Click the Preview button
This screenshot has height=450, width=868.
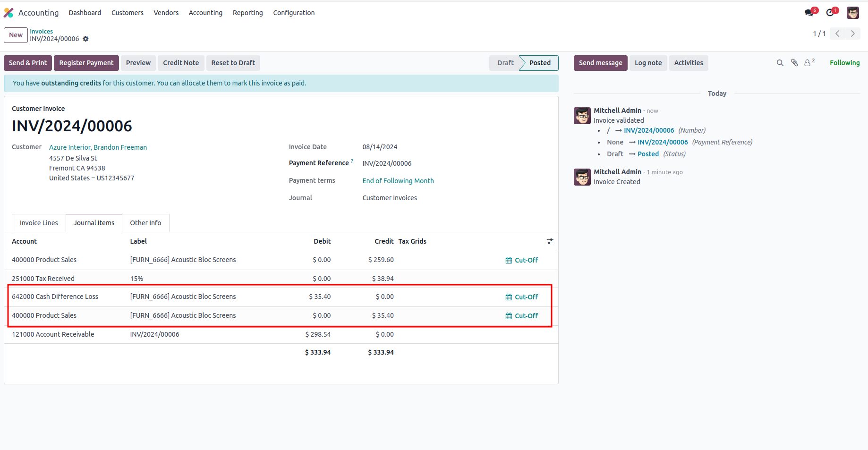click(138, 63)
